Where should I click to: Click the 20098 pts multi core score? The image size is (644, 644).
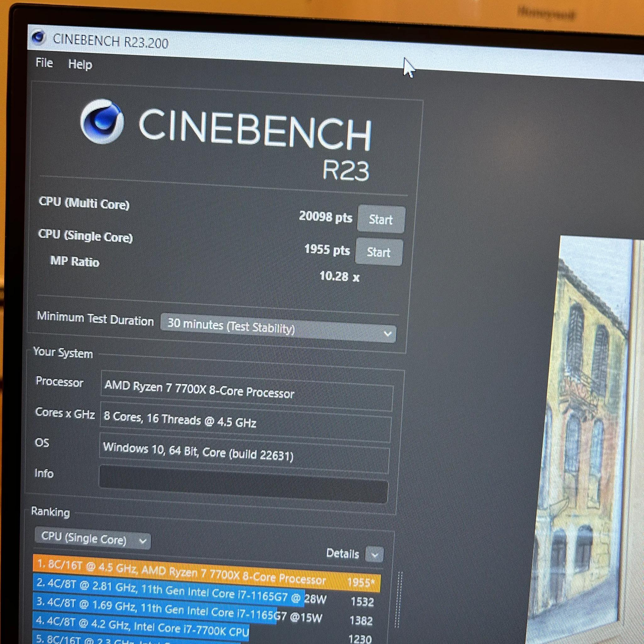[325, 217]
